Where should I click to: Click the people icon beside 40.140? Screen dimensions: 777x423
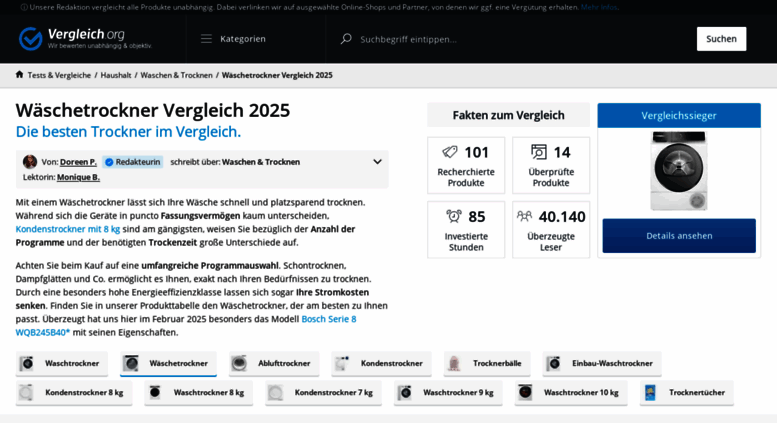point(524,216)
